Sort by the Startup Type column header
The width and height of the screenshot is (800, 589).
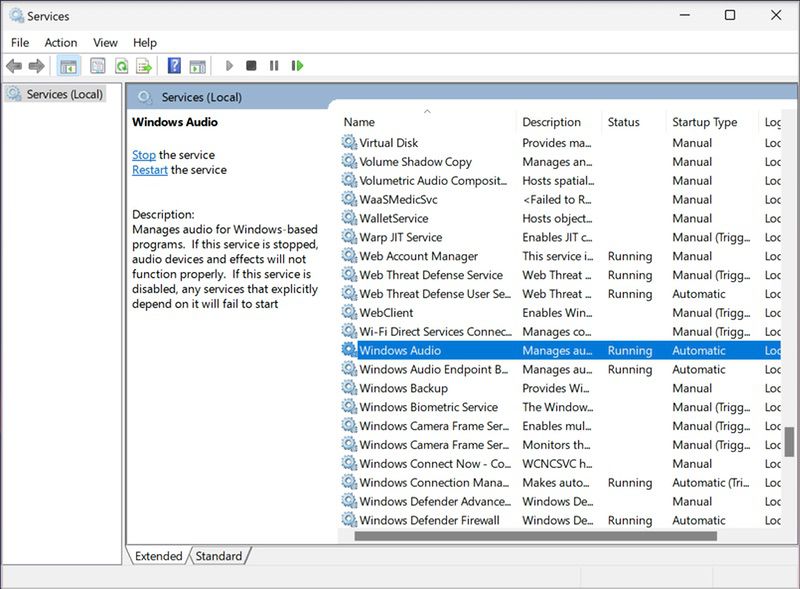(x=712, y=122)
